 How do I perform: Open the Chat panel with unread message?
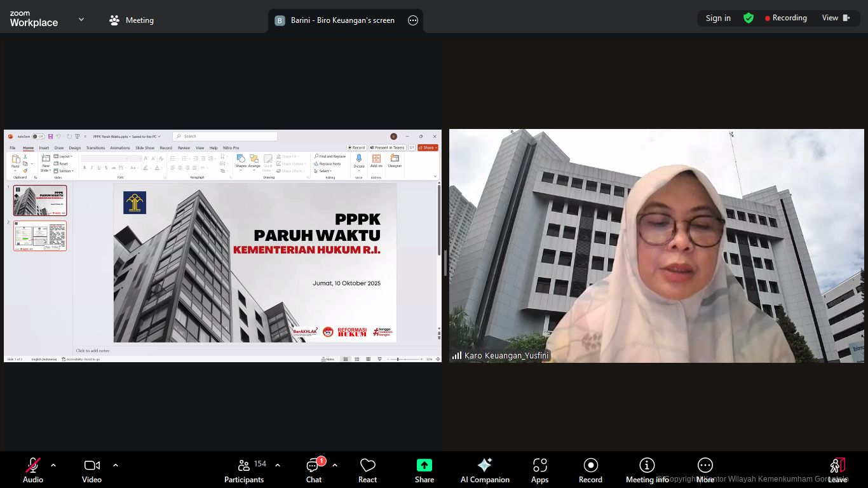point(314,471)
